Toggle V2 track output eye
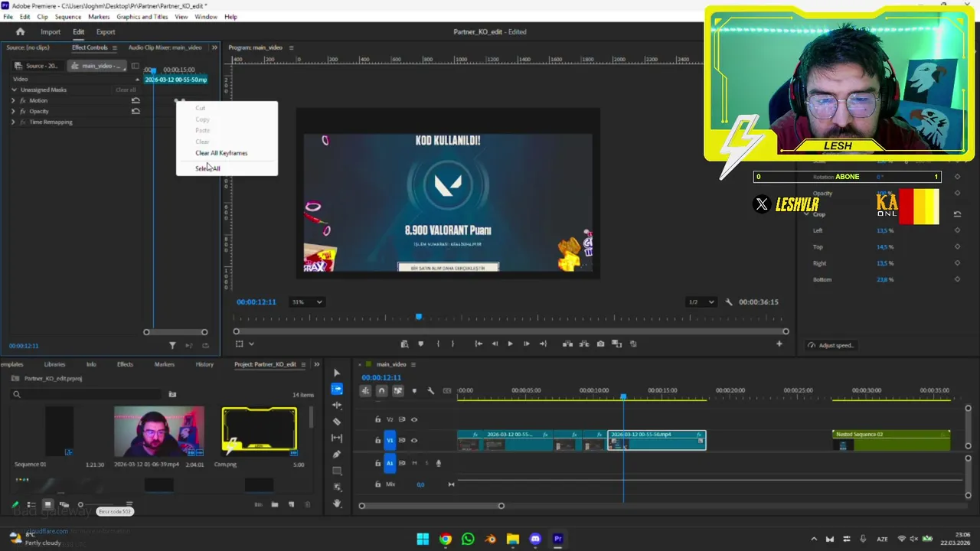 (414, 419)
